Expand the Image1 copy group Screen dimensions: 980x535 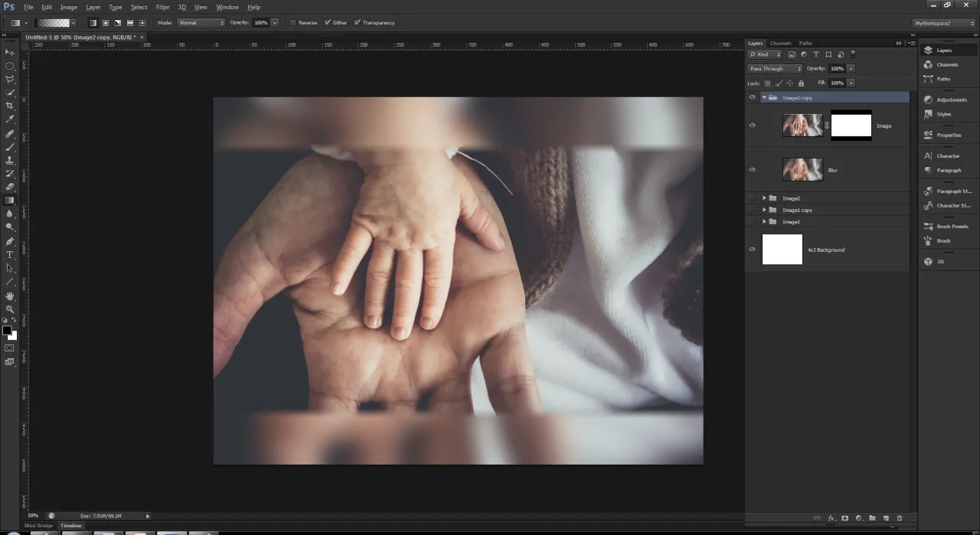pyautogui.click(x=763, y=210)
